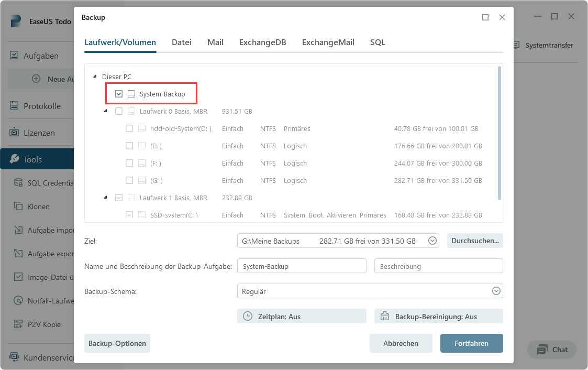Check the Laufwerk 0 Basis, MBR checkbox
Image resolution: width=588 pixels, height=370 pixels.
click(119, 111)
